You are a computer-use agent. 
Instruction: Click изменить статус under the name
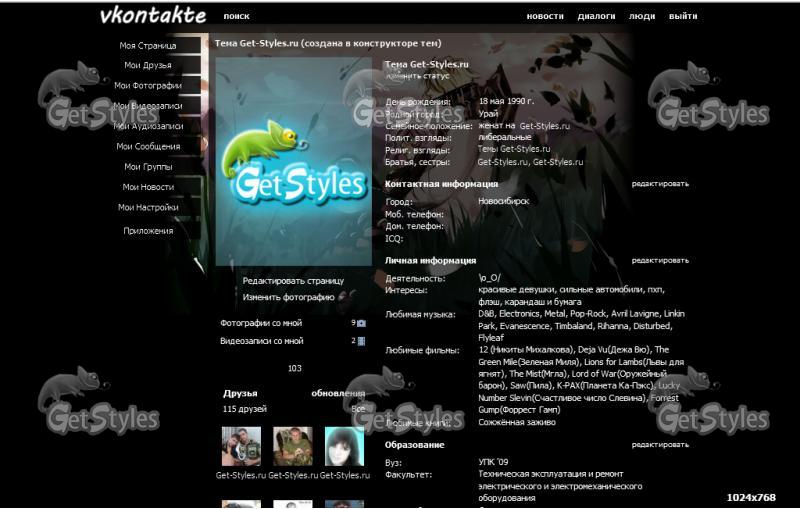(417, 76)
